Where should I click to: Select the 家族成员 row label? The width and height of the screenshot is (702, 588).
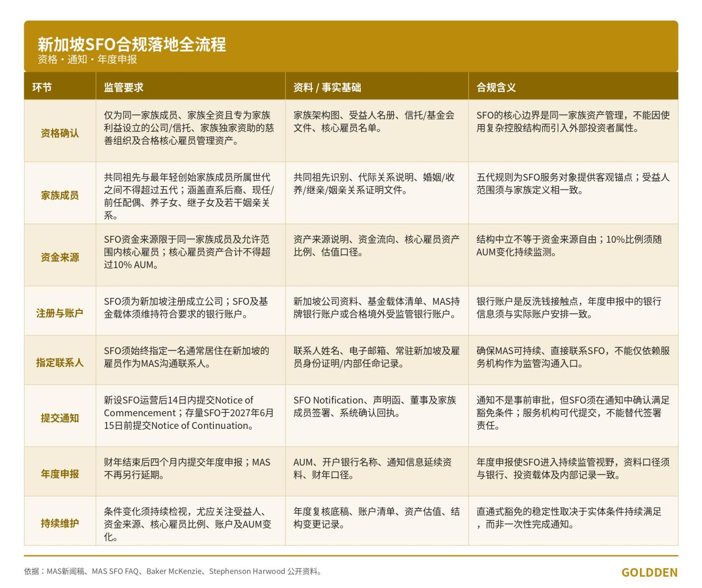[60, 195]
